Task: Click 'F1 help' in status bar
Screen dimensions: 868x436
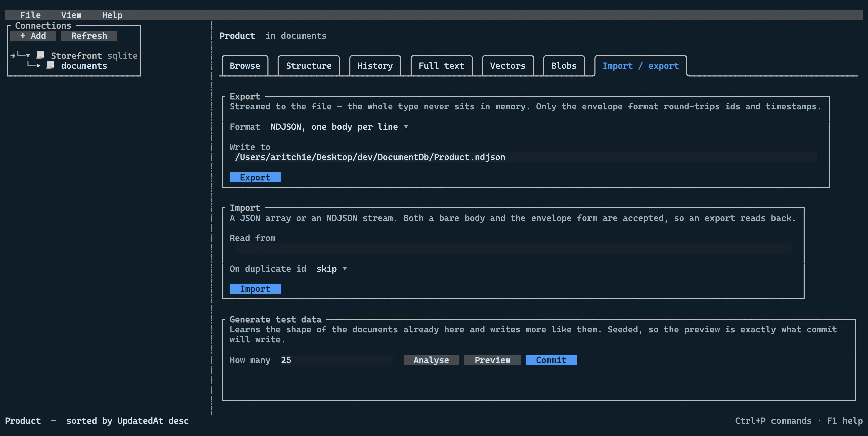Action: point(845,421)
